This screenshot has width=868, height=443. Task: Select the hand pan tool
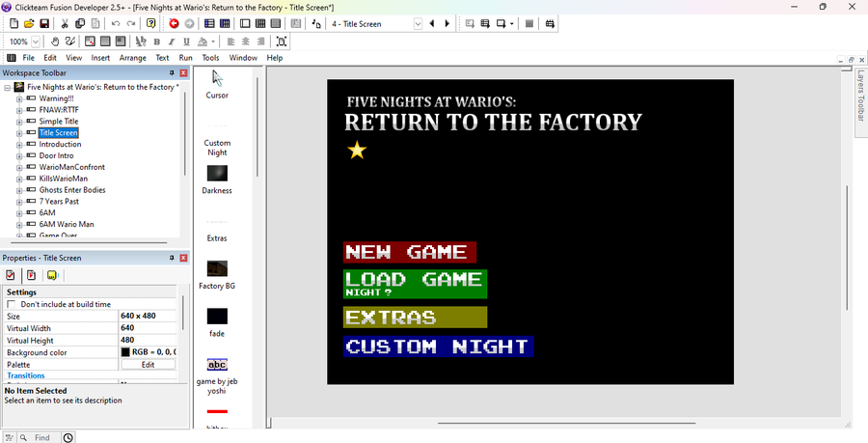(x=55, y=41)
